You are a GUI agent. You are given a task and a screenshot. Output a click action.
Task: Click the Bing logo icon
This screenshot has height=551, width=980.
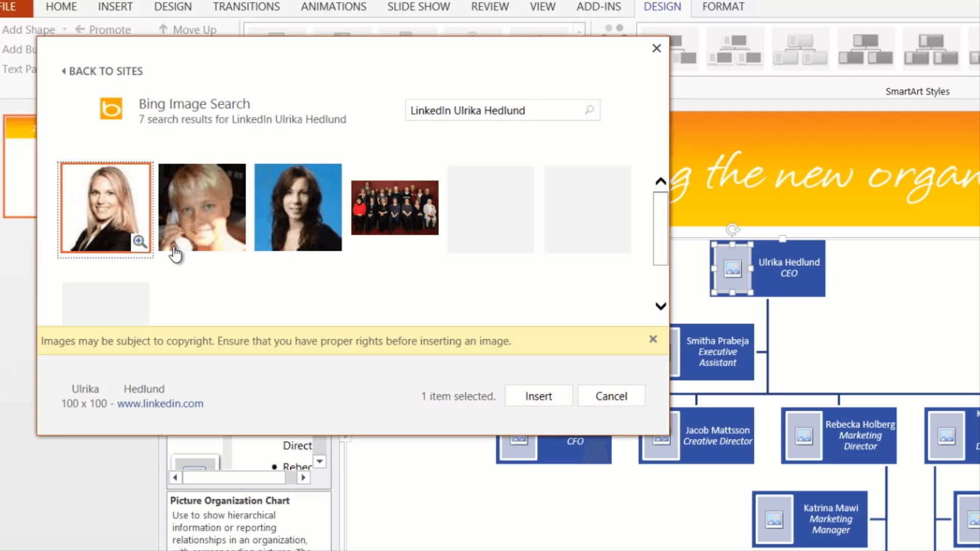tap(111, 109)
